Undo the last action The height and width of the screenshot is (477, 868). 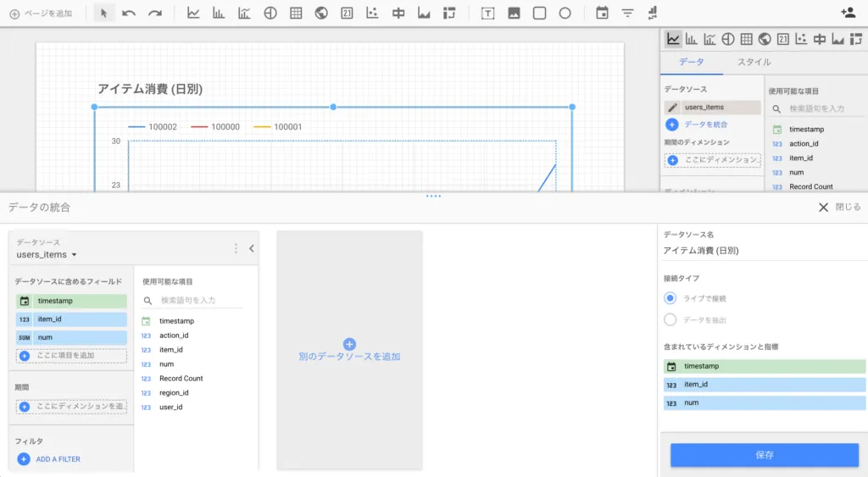(x=129, y=14)
